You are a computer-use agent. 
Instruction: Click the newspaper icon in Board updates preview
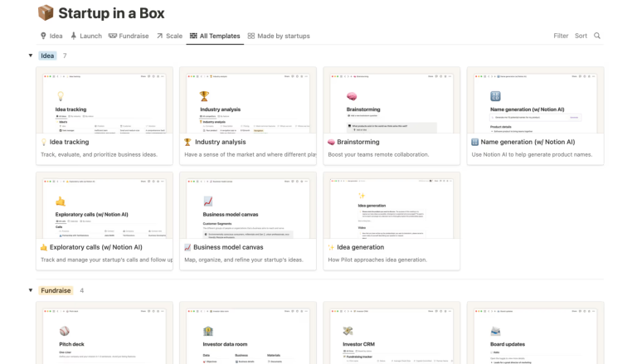tap(495, 331)
